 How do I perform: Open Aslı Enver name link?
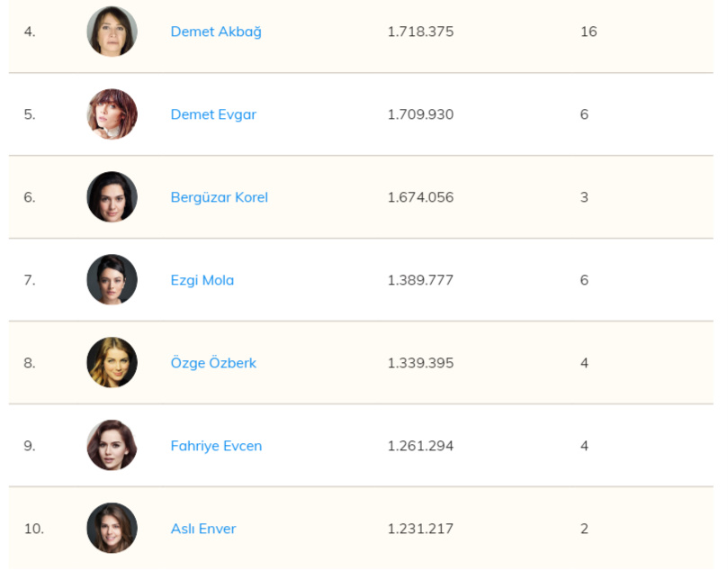pyautogui.click(x=203, y=529)
